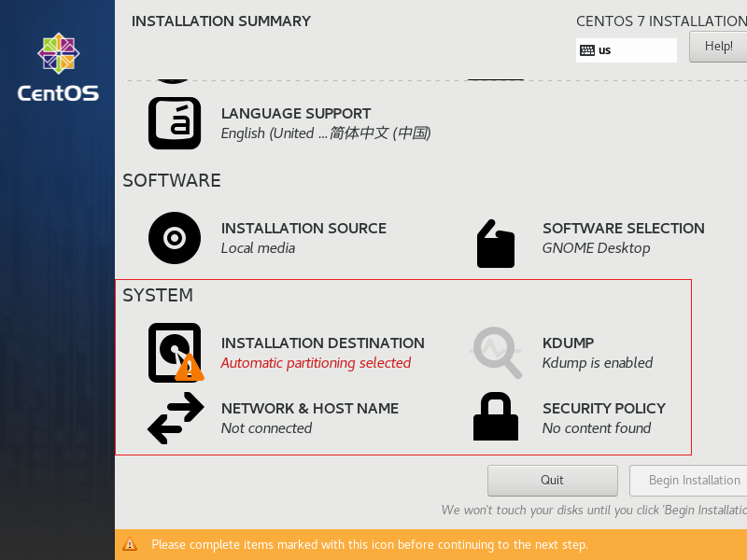Click the warning triangle in orange bar
The image size is (747, 560).
[130, 544]
